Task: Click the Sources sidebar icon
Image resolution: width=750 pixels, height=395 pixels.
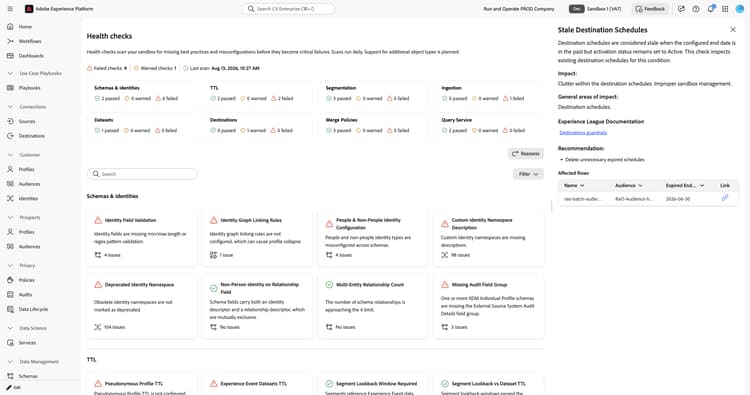Action: 10,121
